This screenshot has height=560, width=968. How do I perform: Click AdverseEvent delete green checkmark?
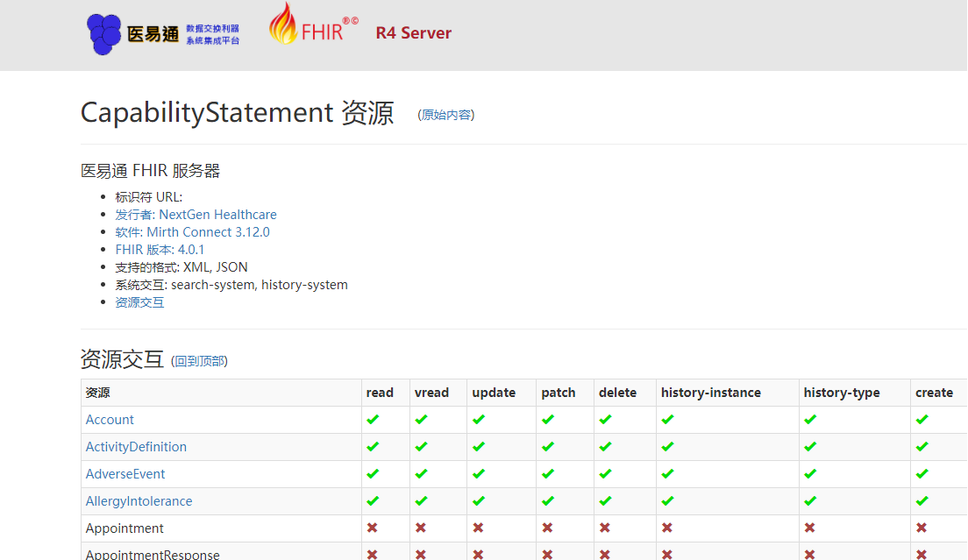point(605,474)
